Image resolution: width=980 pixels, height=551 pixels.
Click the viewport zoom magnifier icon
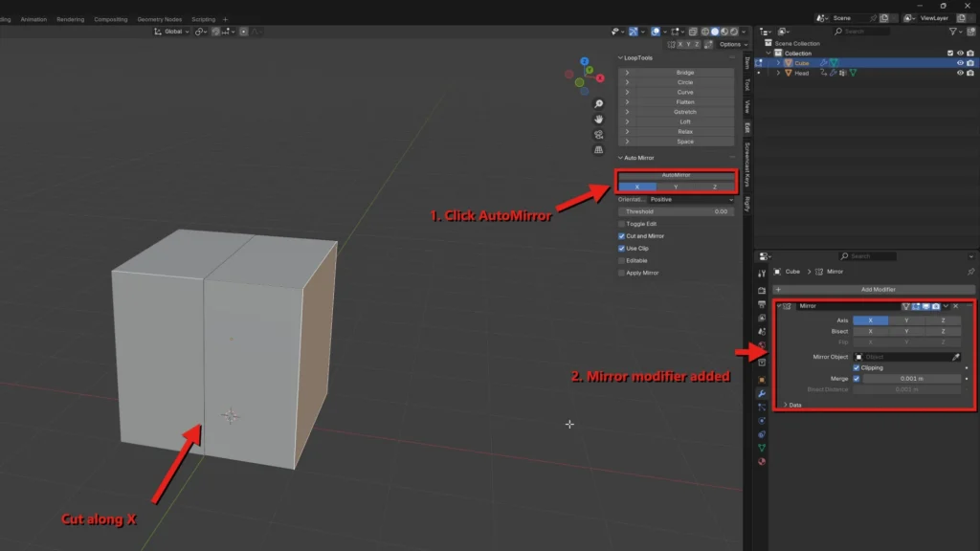(599, 103)
